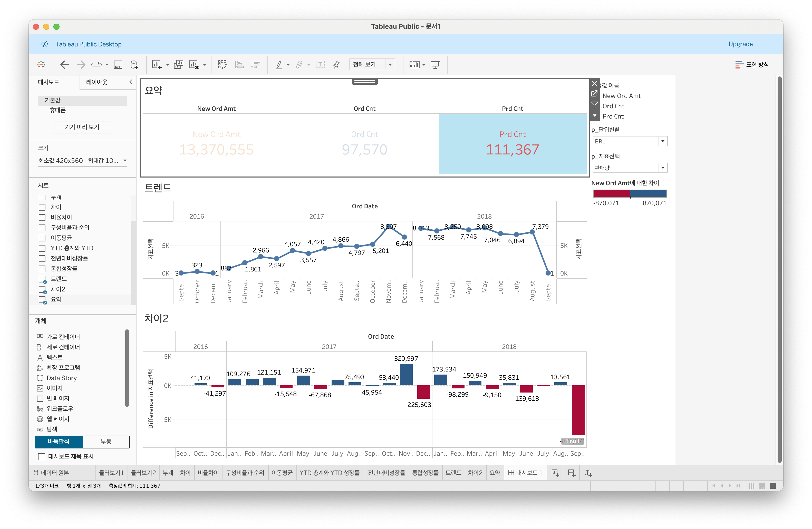
Task: Enable the 대시보드 제목 표시 checkbox
Action: pos(42,456)
